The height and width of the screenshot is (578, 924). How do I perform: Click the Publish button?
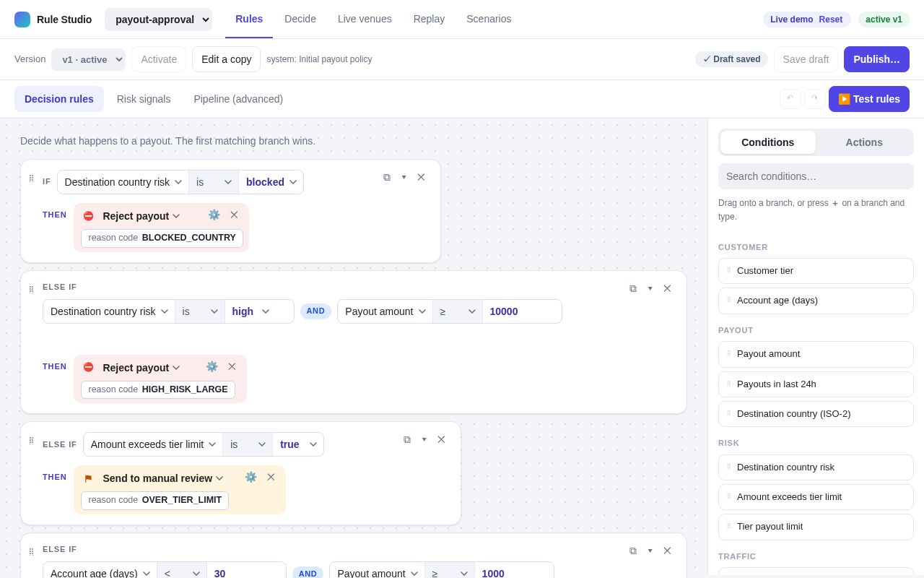pos(876,59)
